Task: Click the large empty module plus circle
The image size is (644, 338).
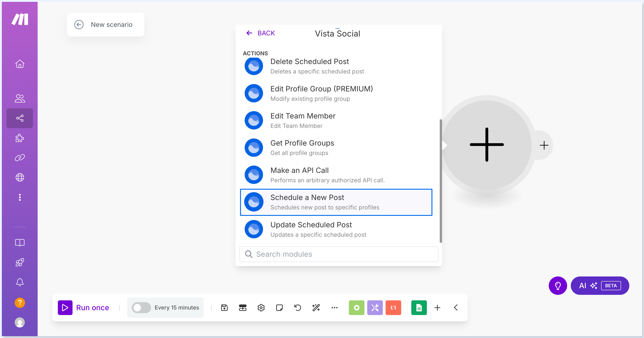Action: pos(487,145)
